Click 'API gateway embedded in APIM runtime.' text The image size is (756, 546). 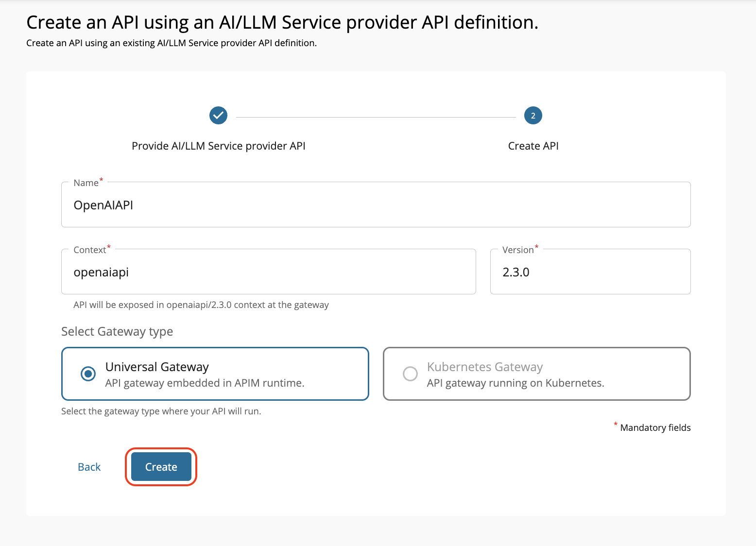pyautogui.click(x=205, y=383)
